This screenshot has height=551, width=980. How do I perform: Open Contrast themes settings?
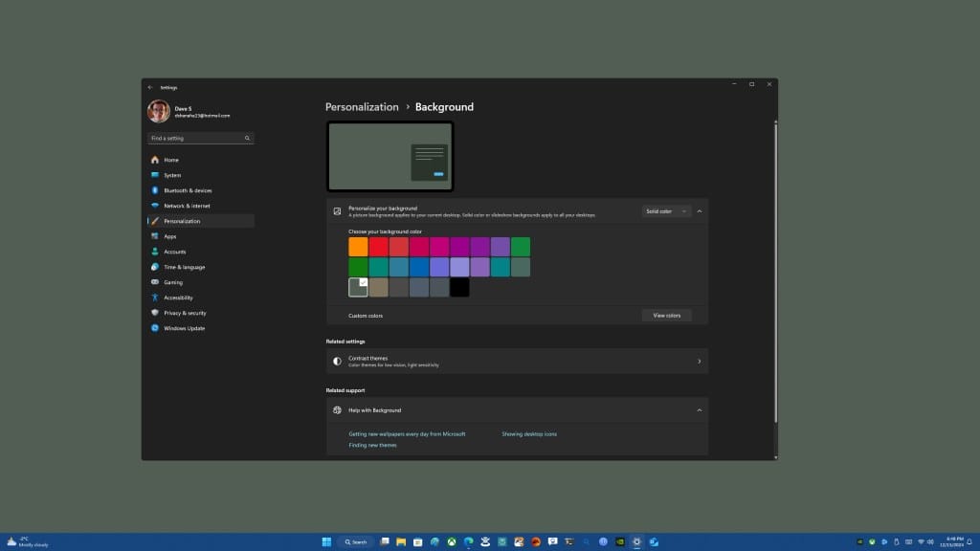(x=517, y=361)
